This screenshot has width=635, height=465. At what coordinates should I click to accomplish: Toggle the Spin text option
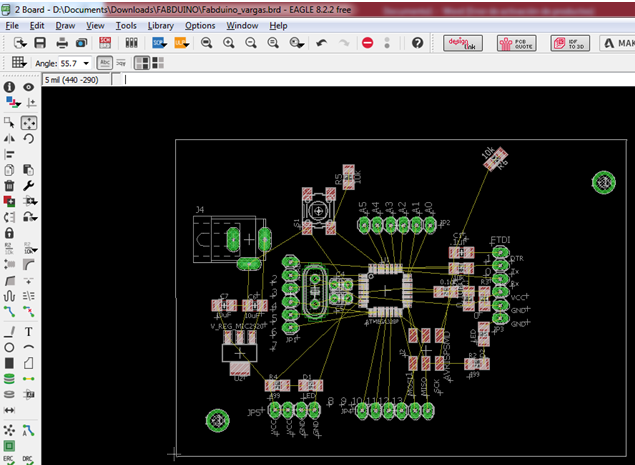(x=121, y=63)
